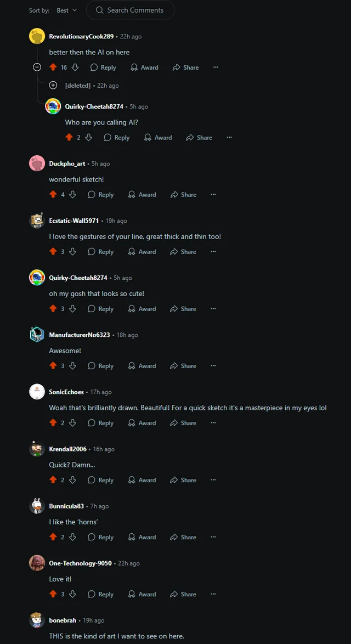The image size is (351, 644).
Task: Downvote One-Technology-9050's Love it comment
Action: (72, 594)
